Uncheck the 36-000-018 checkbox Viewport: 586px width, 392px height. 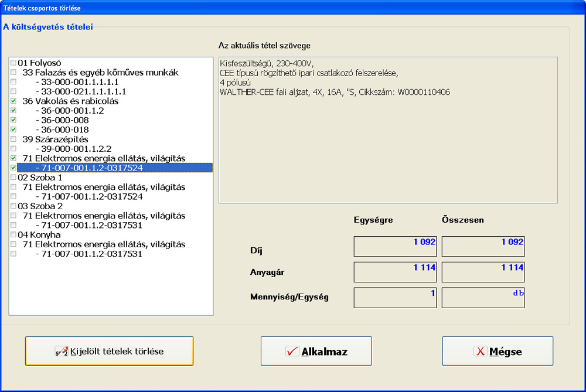(x=13, y=129)
